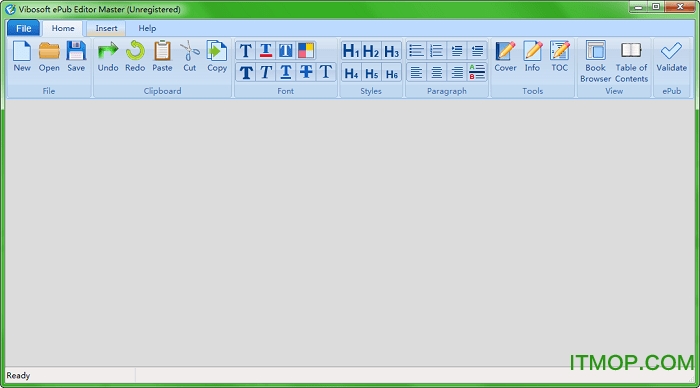
Task: Apply Heading 1 style
Action: pos(351,51)
